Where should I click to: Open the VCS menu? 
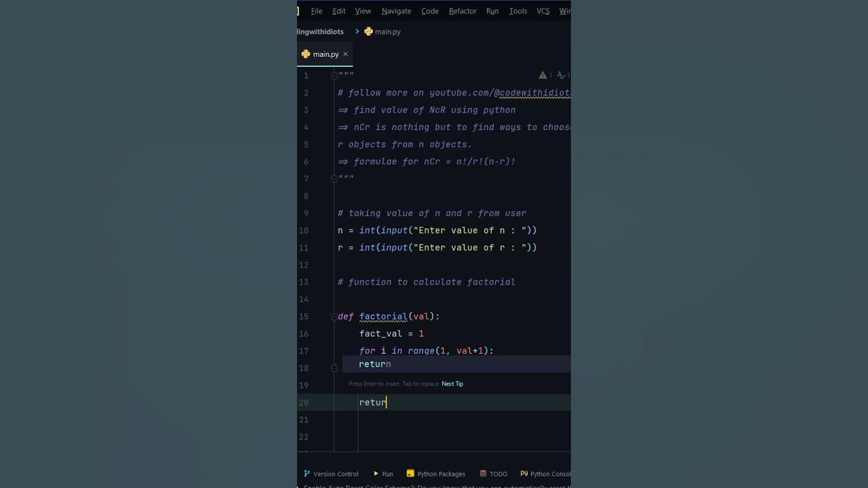tap(543, 11)
